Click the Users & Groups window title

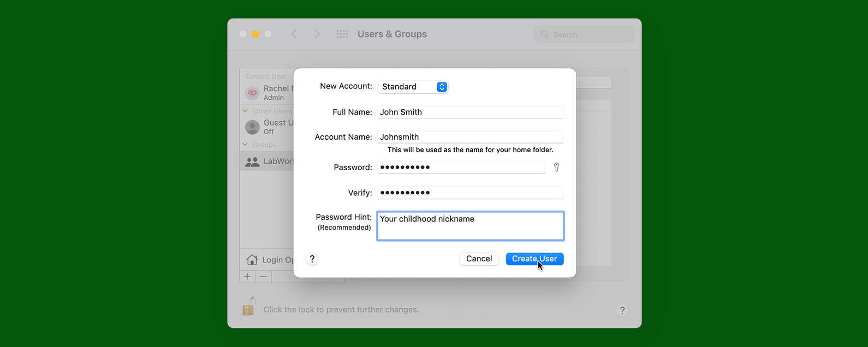pyautogui.click(x=392, y=34)
